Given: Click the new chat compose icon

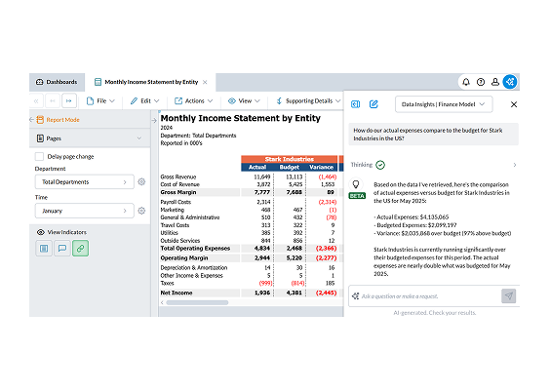Looking at the screenshot, I should [373, 104].
